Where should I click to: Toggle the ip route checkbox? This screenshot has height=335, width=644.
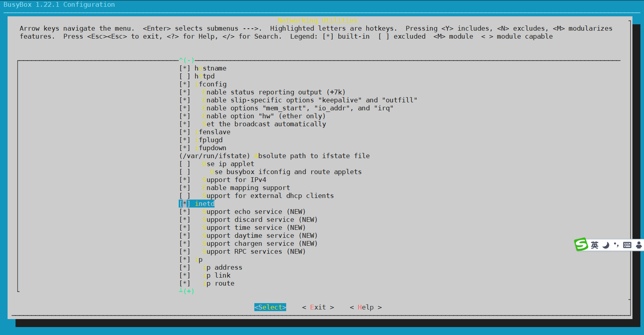[x=185, y=284]
